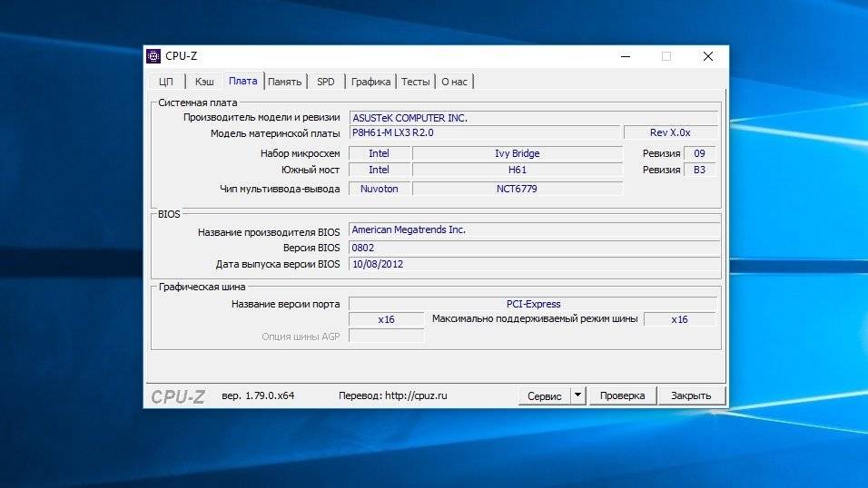Show the О нас tab
The width and height of the screenshot is (868, 488).
[x=454, y=82]
